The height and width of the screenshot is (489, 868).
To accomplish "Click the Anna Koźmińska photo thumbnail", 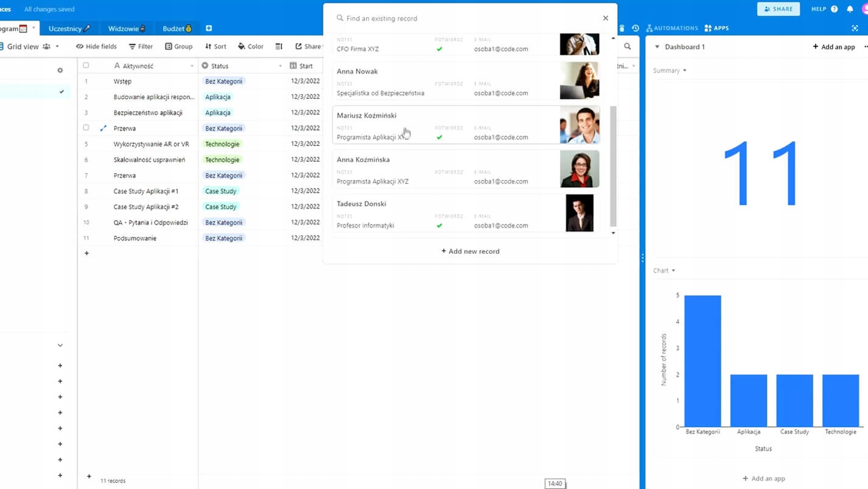I will [x=579, y=169].
